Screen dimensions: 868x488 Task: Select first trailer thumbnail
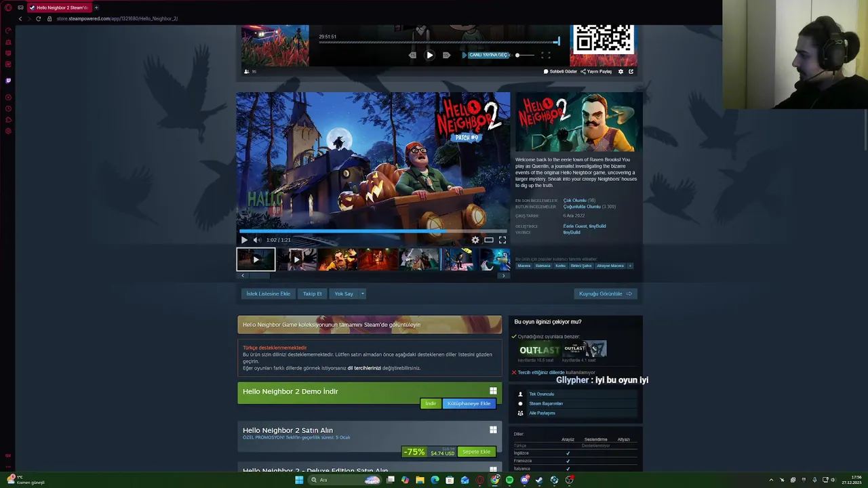click(x=256, y=260)
